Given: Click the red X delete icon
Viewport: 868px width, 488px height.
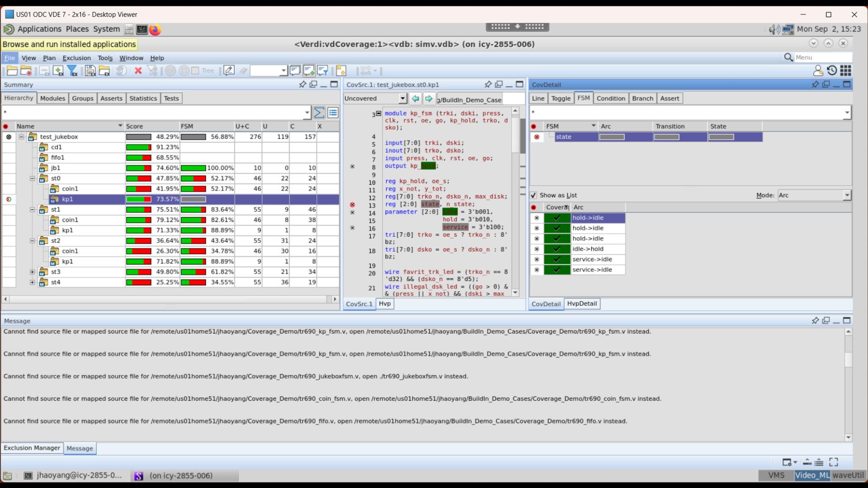Looking at the screenshot, I should tap(138, 71).
